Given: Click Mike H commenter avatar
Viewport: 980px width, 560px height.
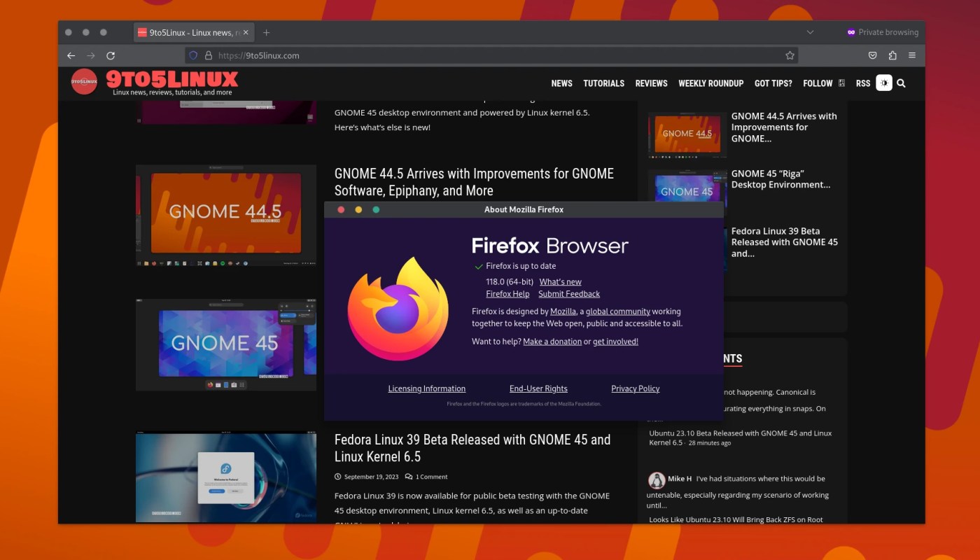Looking at the screenshot, I should click(657, 479).
